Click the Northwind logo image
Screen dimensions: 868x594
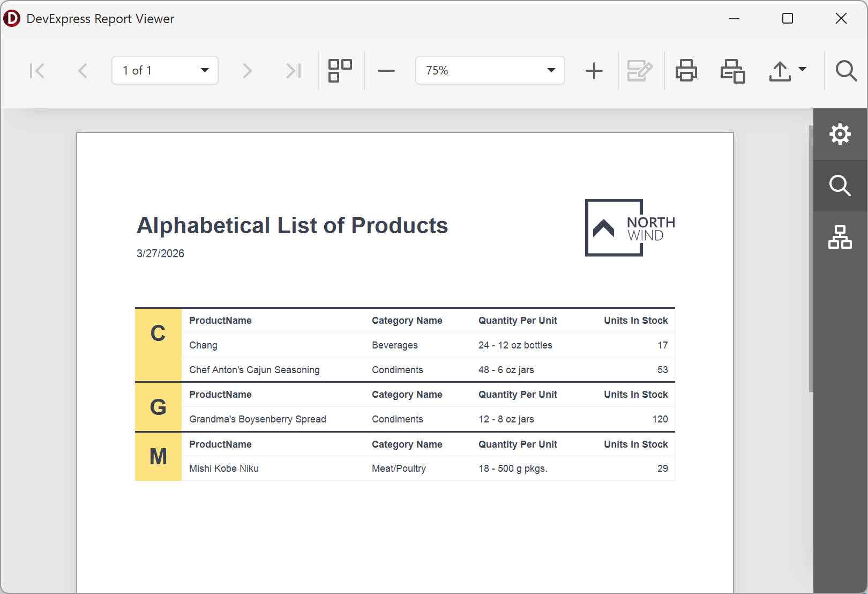630,228
